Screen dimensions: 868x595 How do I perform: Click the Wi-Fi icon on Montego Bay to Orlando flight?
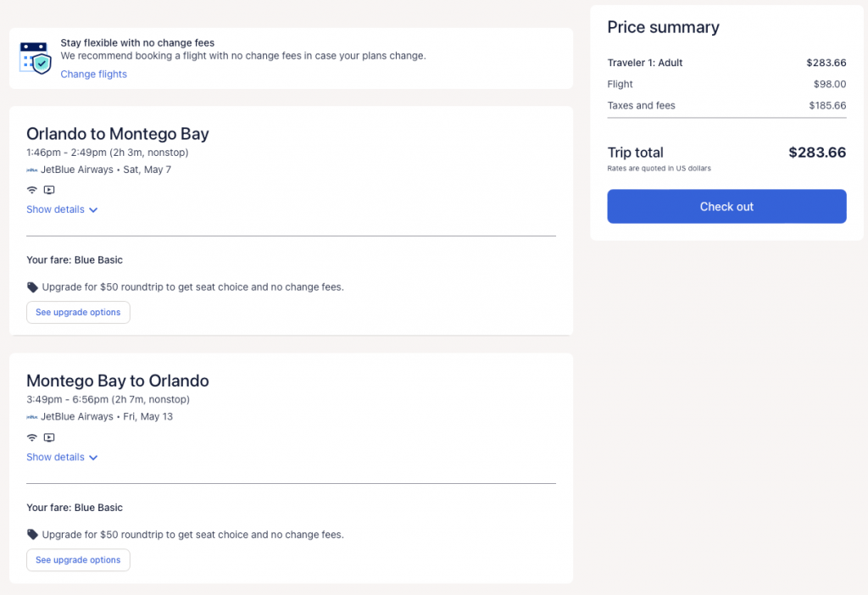point(32,437)
